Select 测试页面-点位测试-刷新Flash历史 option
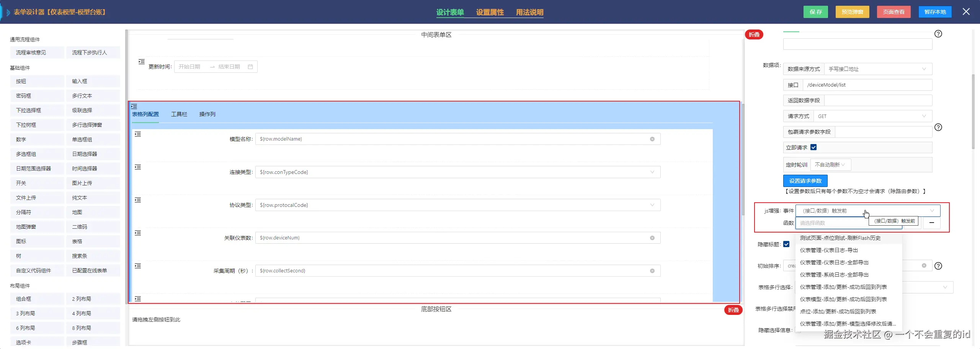Screen dimensions: 980x349 pos(849,238)
